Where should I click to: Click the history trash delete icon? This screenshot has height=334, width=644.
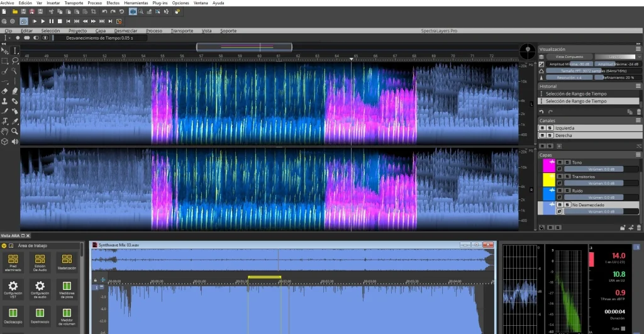tap(639, 112)
